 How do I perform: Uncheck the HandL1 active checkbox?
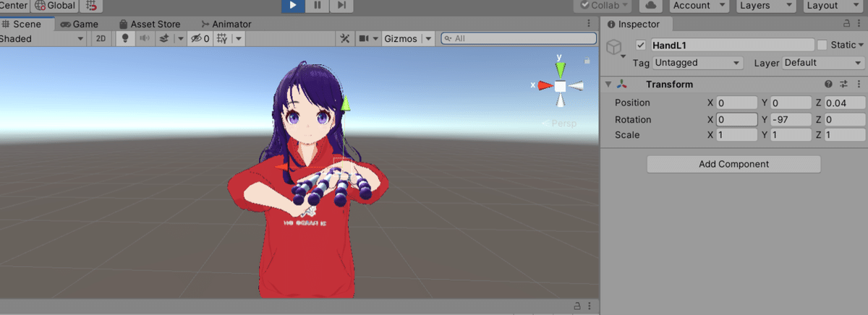click(x=640, y=46)
